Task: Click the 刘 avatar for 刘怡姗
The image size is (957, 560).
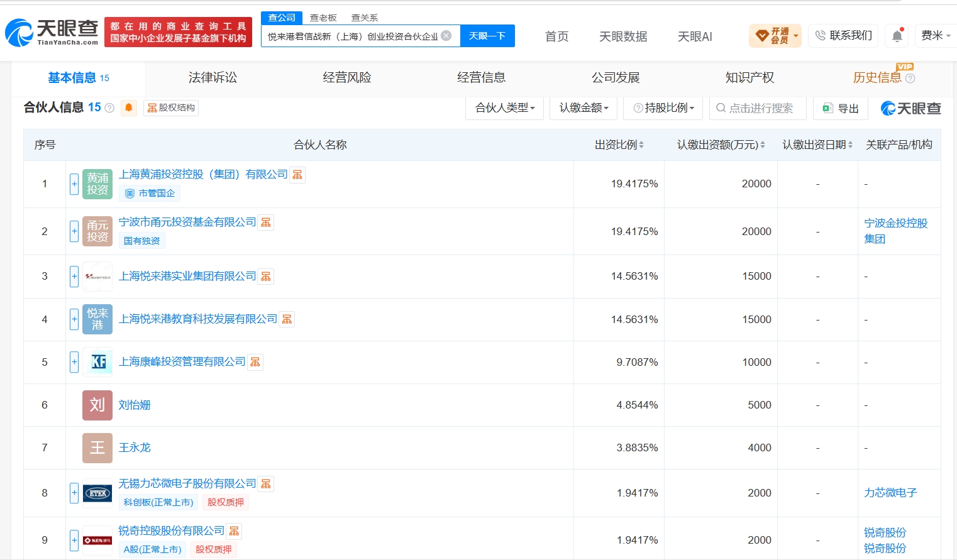Action: pyautogui.click(x=97, y=405)
